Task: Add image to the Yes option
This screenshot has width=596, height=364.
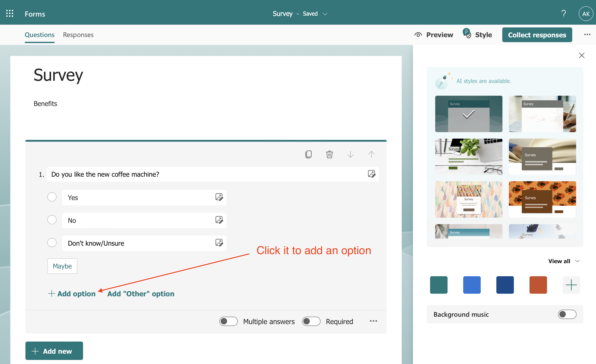Action: 219,197
